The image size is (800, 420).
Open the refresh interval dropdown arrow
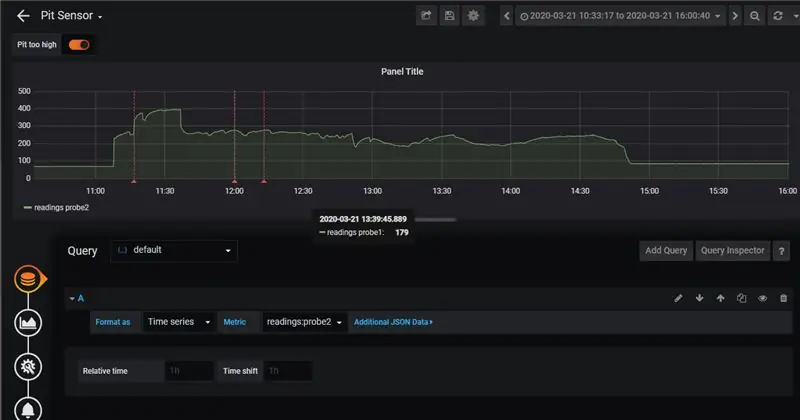[795, 16]
